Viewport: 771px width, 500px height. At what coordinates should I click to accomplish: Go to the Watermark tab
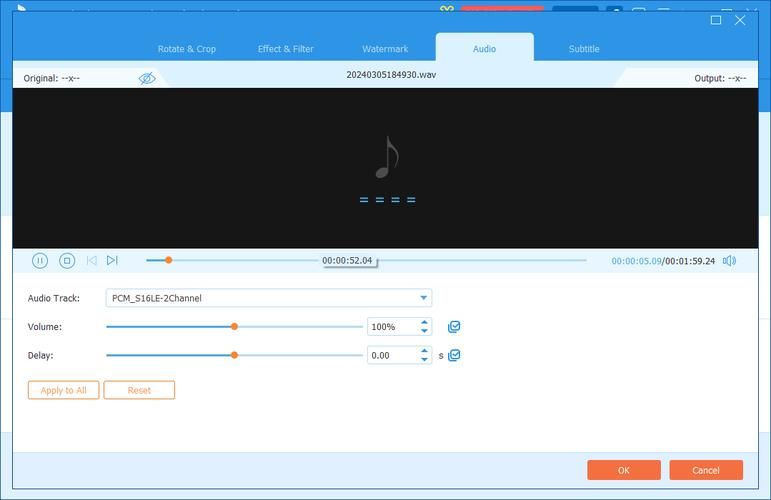tap(385, 49)
